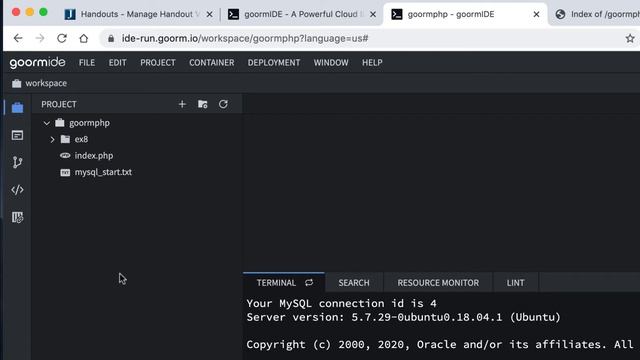This screenshot has height=360, width=640.
Task: Open the FILE menu
Action: (87, 62)
